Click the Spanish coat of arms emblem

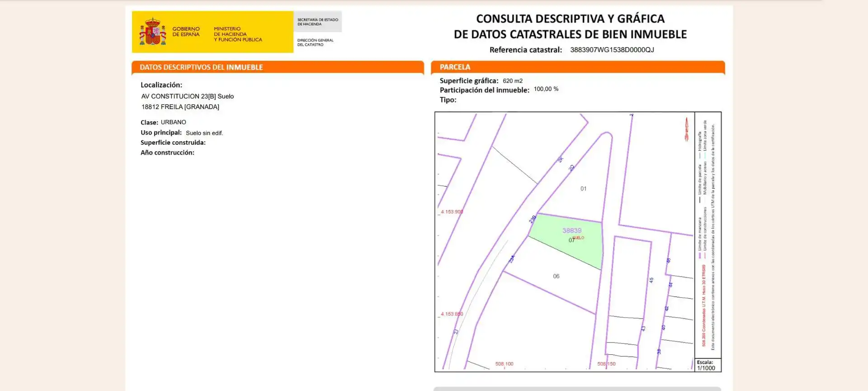(153, 31)
